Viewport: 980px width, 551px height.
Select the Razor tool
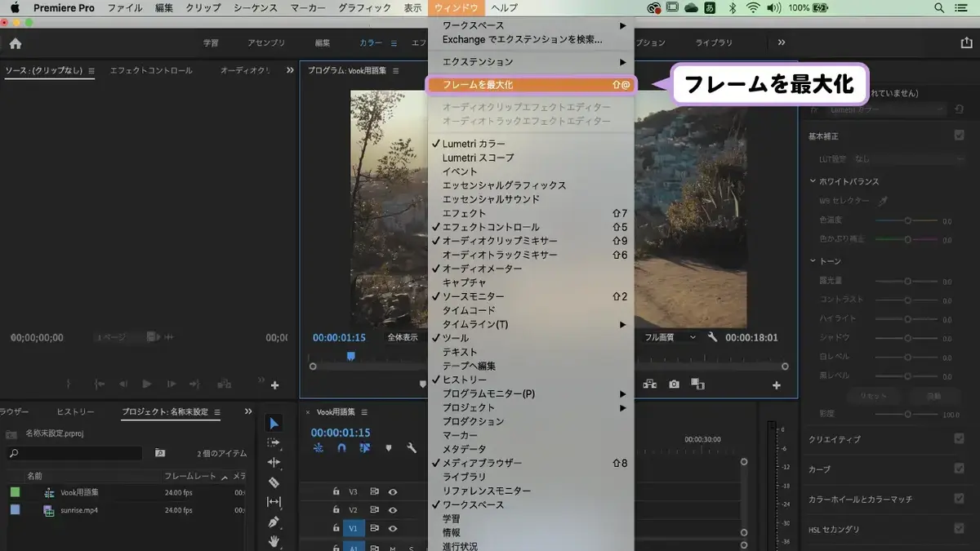274,482
